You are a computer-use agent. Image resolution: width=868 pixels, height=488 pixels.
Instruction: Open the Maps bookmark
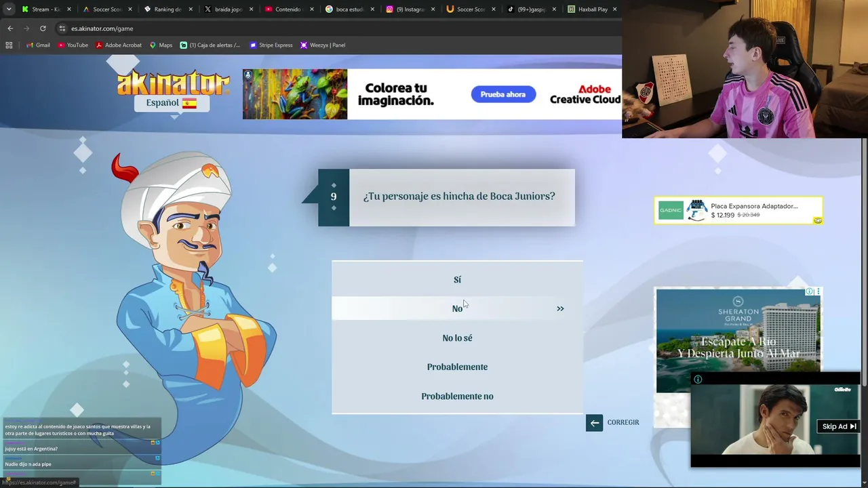point(161,45)
